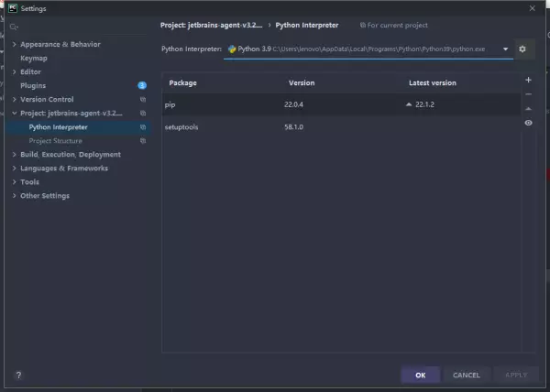
Task: Expand Languages & Frameworks section
Action: point(14,169)
